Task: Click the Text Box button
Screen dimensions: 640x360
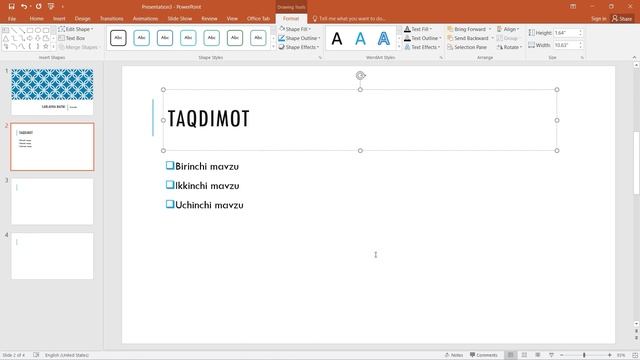Action: pos(72,38)
